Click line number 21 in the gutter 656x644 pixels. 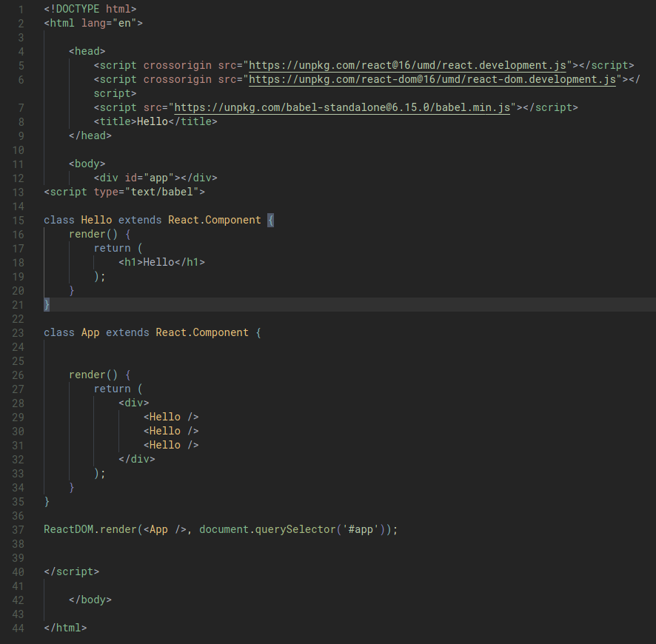(x=18, y=305)
